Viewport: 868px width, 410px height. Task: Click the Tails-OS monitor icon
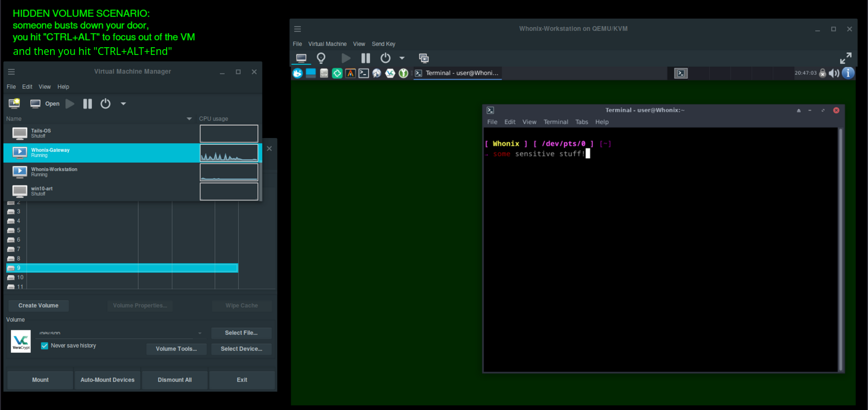(20, 133)
